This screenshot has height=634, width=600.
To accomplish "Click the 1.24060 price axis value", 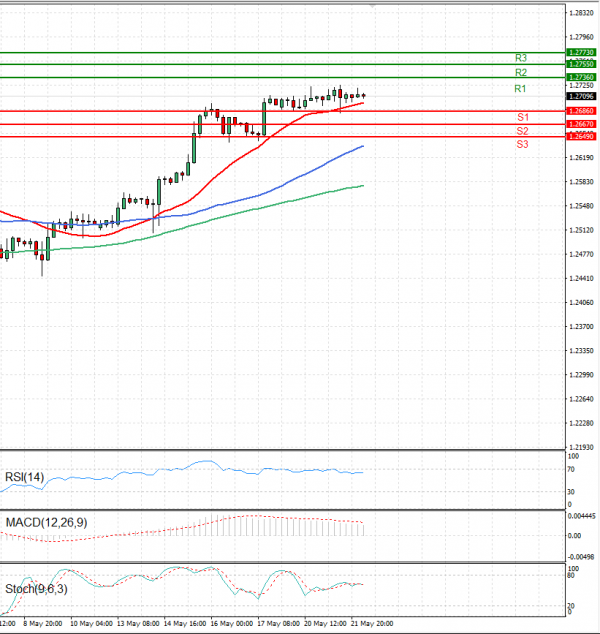I will click(581, 302).
